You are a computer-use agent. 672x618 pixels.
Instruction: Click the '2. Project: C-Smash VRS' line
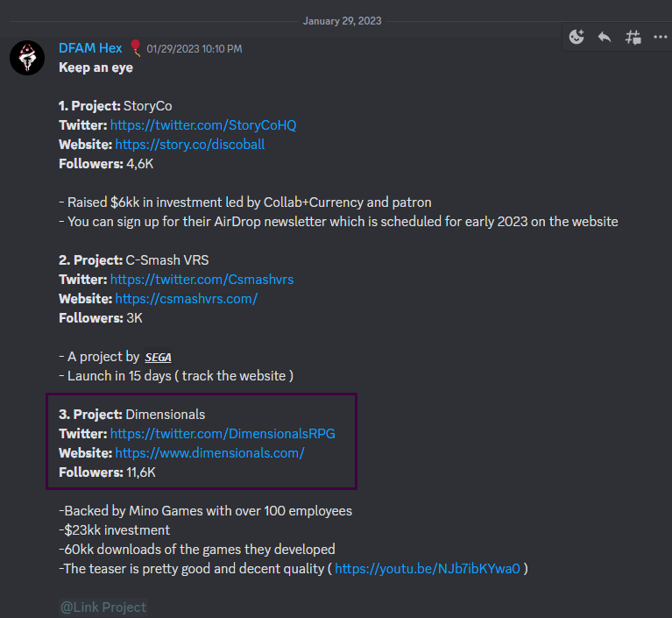click(134, 260)
